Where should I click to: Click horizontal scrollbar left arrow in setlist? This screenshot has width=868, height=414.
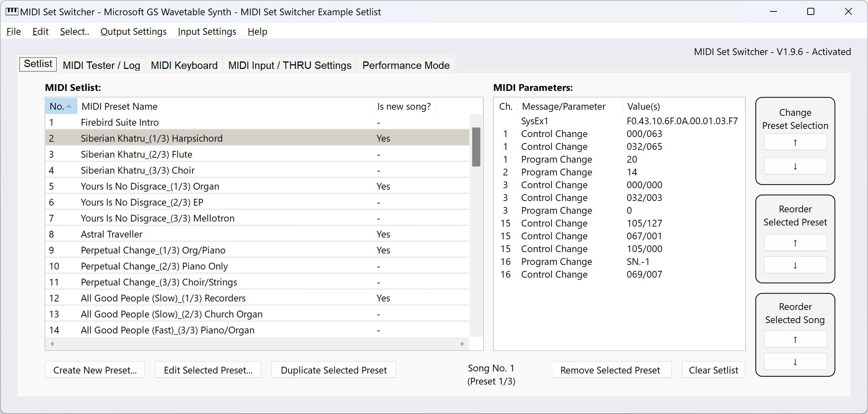point(52,344)
